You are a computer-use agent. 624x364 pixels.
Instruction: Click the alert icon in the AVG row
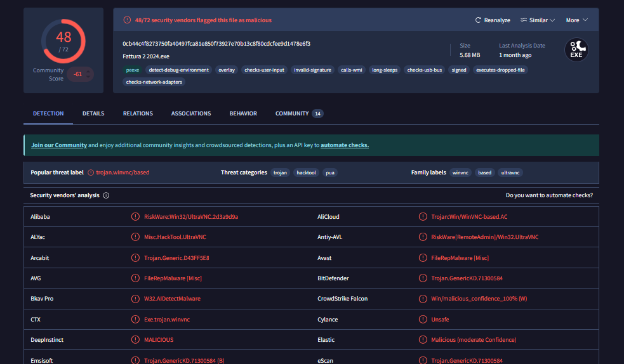click(x=135, y=278)
